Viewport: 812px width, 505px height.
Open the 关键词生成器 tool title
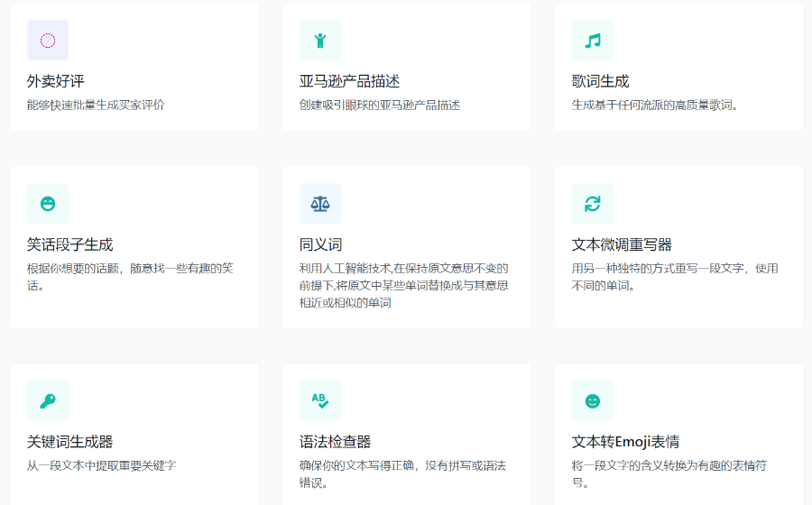tap(69, 442)
